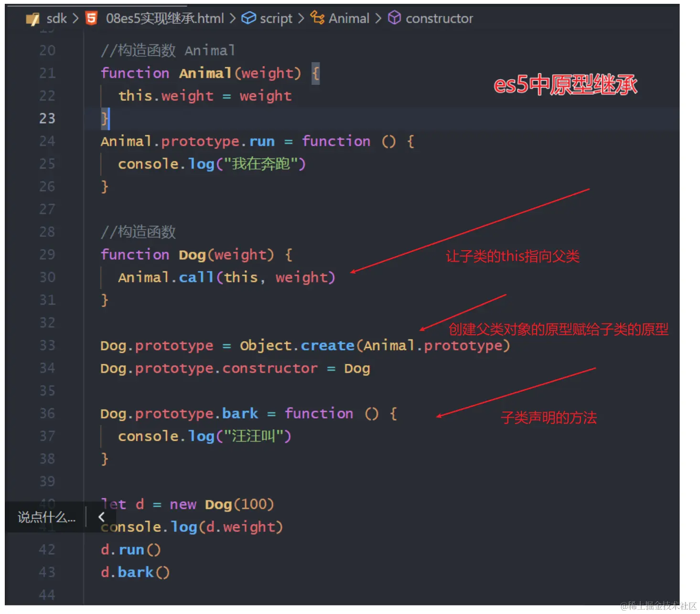Click the line function Animal(weight) {
The width and height of the screenshot is (700, 614).
210,73
